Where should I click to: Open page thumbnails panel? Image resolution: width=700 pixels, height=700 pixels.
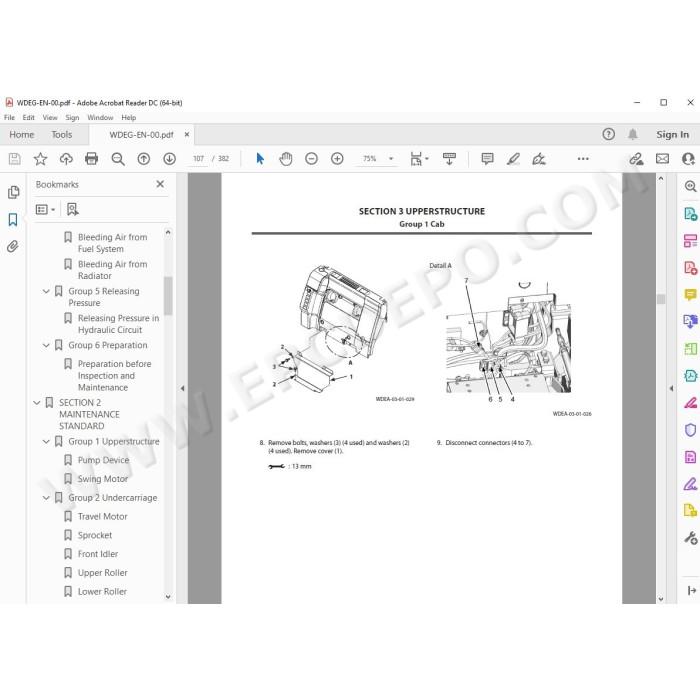point(13,192)
